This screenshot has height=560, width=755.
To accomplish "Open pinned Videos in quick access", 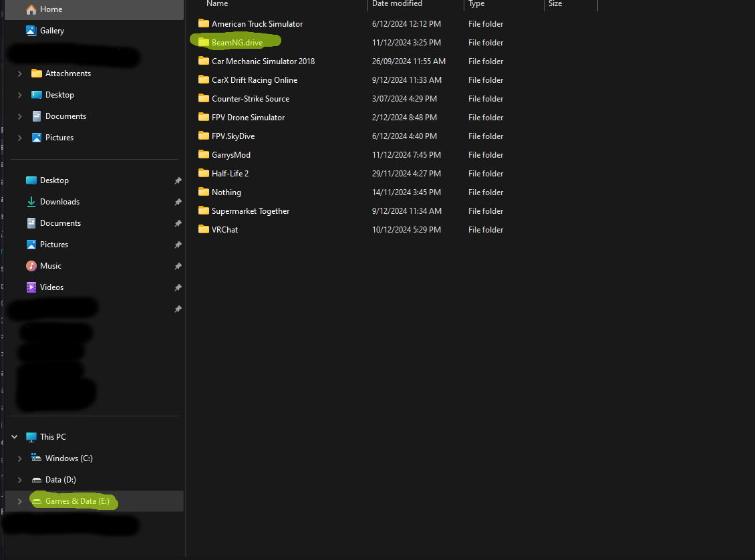I will [51, 287].
